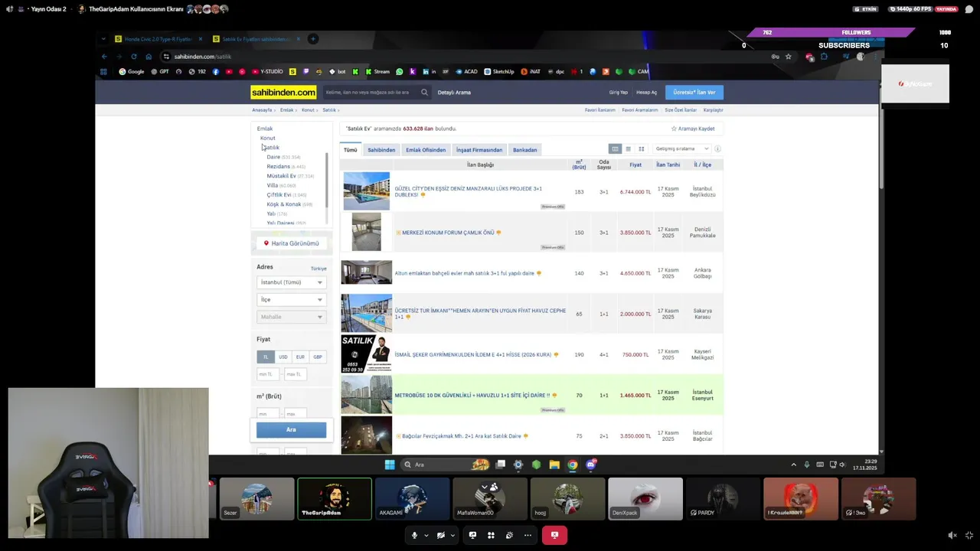This screenshot has height=551, width=980.
Task: Open the İlçe district dropdown
Action: [291, 299]
